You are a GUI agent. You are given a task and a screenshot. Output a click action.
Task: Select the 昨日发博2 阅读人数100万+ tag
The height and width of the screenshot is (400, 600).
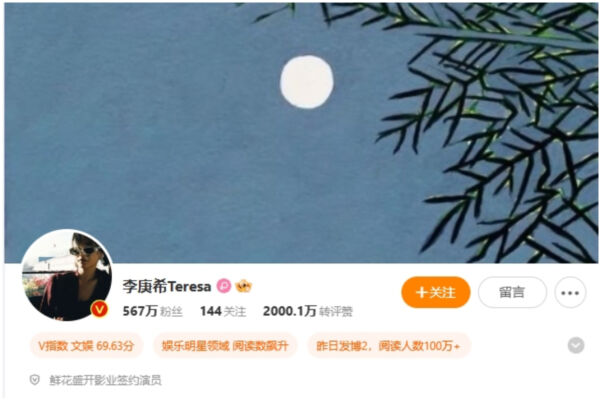point(388,346)
